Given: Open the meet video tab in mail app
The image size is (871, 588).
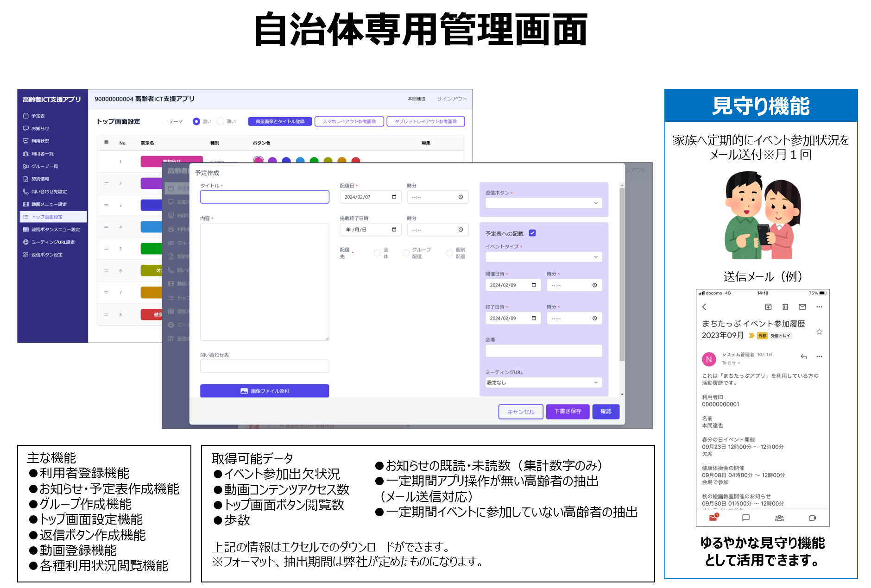Looking at the screenshot, I should tap(812, 518).
